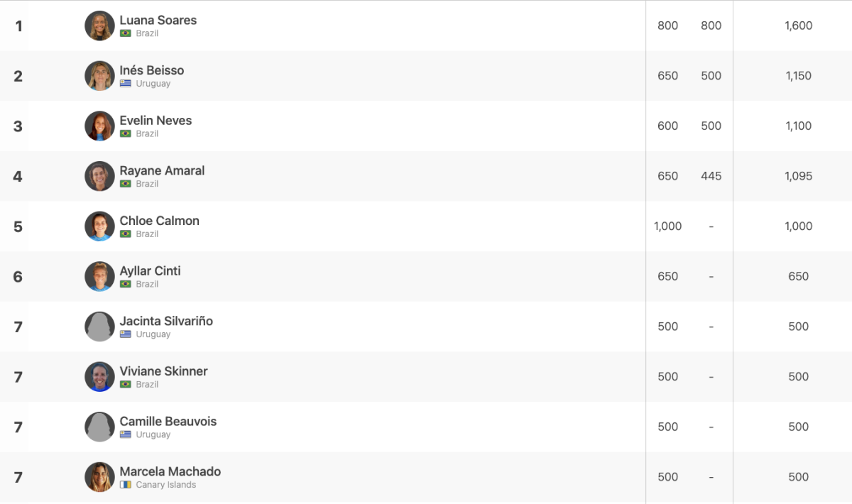Screen dimensions: 852x504
Task: Click Evelin Neves' 1,100 total points
Action: (x=799, y=126)
